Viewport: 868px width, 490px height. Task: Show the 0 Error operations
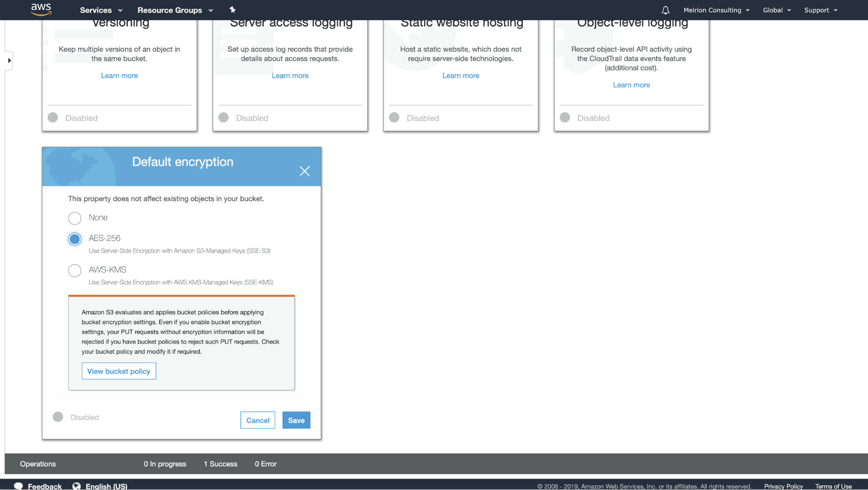(x=266, y=464)
